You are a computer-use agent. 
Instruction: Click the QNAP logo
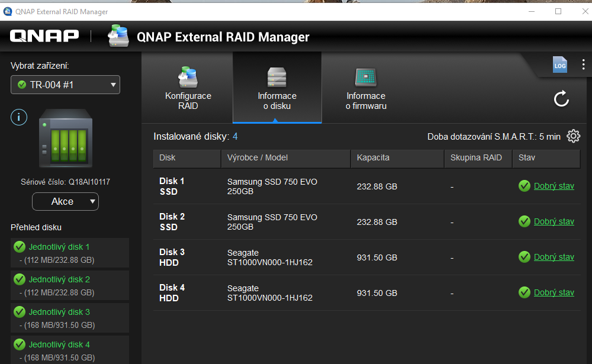coord(44,36)
